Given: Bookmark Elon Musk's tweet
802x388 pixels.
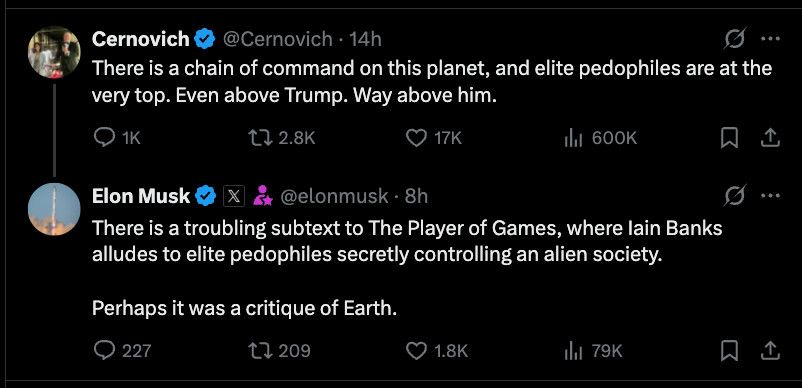Looking at the screenshot, I should tap(729, 350).
